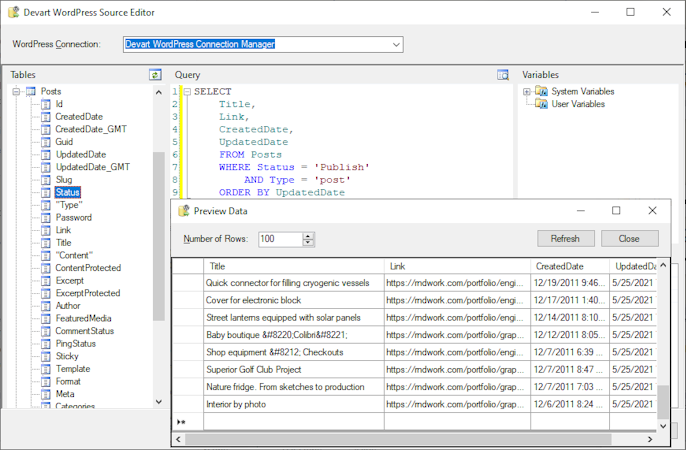Click the Title column header
This screenshot has width=686, height=450.
coord(293,266)
